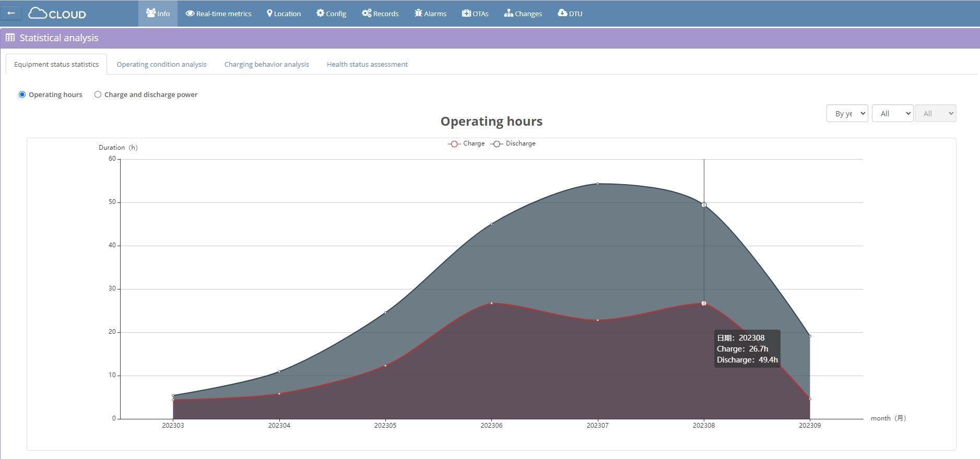Screen dimensions: 980x459
Task: Open the Config menu
Action: (331, 14)
